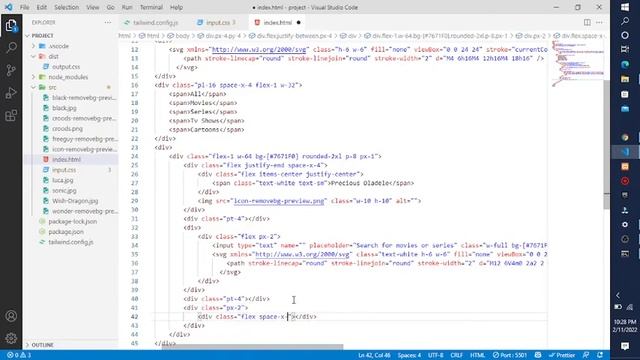Switch to tailwind.config.js tab

[156, 22]
